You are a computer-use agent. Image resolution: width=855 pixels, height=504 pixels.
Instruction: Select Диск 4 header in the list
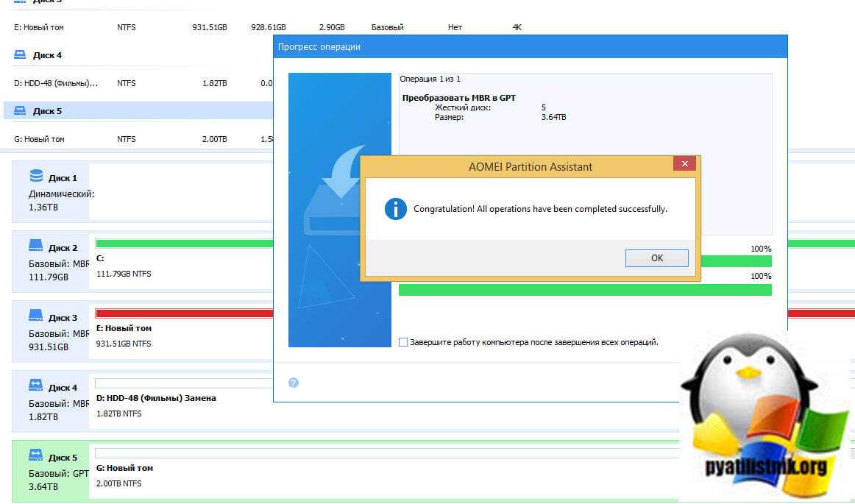[x=48, y=55]
